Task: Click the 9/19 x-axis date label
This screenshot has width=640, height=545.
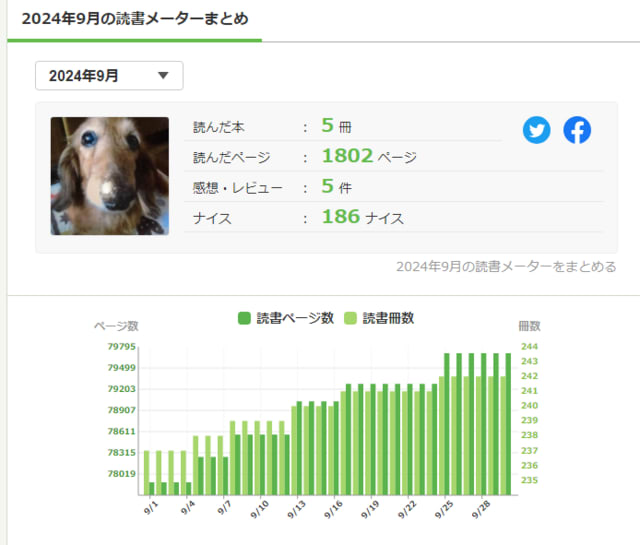Action: [x=369, y=509]
